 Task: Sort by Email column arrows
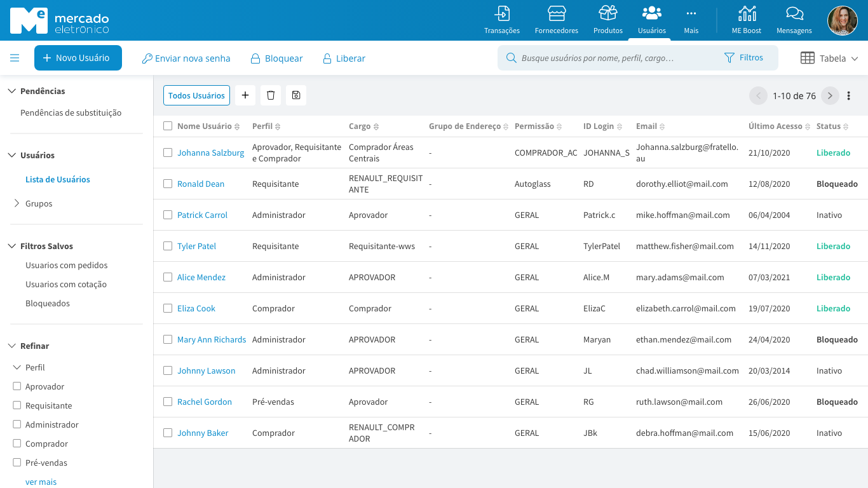662,126
